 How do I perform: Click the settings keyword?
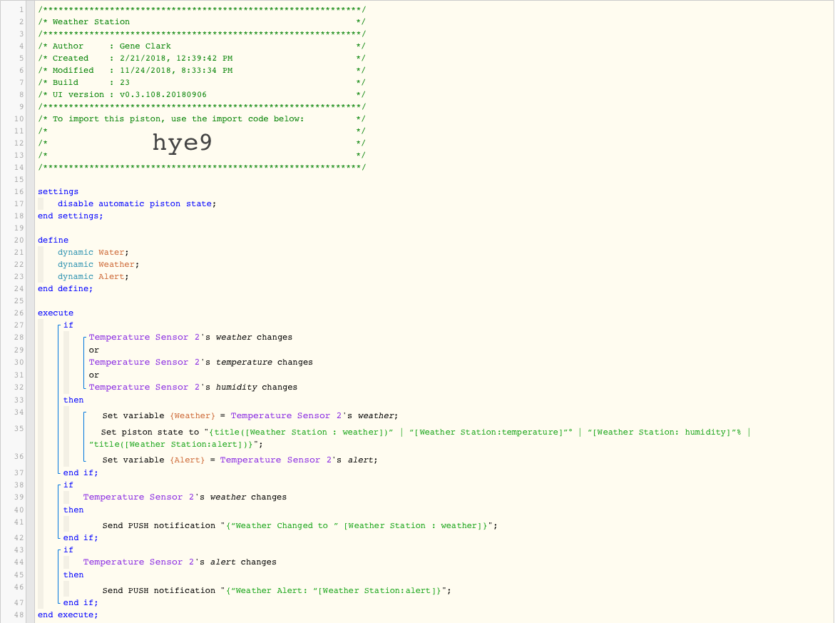[x=58, y=192]
